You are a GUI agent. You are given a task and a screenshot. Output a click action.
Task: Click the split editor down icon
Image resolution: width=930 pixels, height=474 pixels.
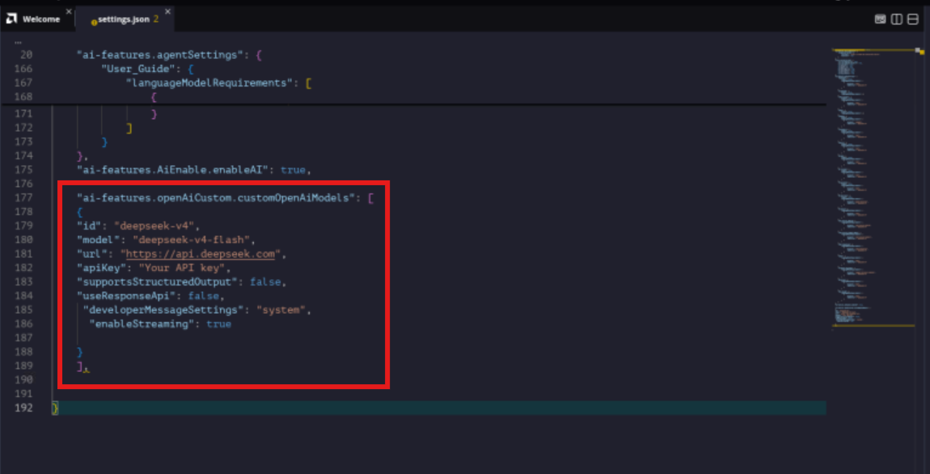point(913,19)
